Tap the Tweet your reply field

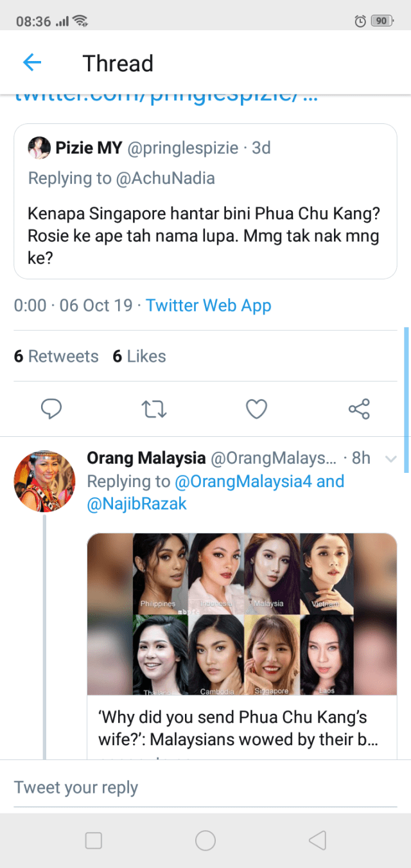205,788
